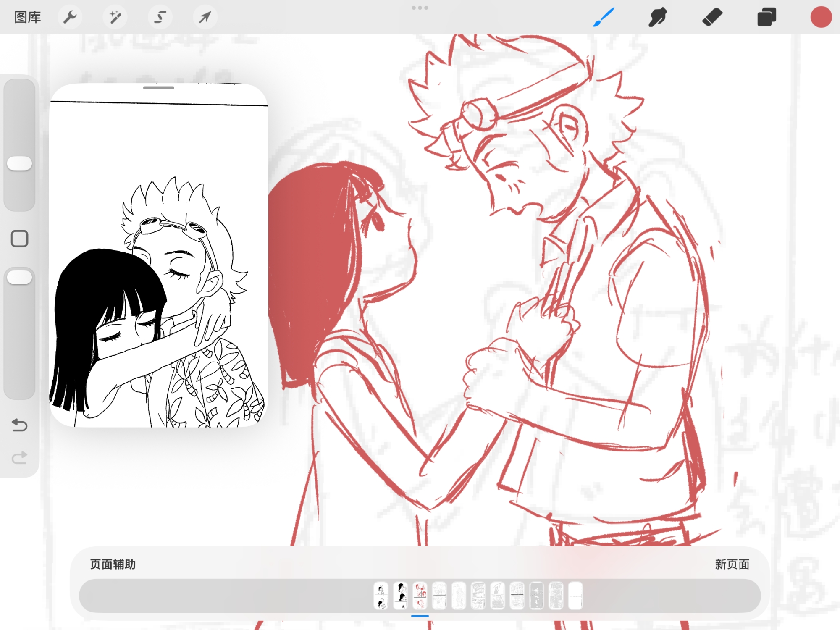The width and height of the screenshot is (840, 630).
Task: Select the second page thumbnail with black hair
Action: (x=401, y=595)
